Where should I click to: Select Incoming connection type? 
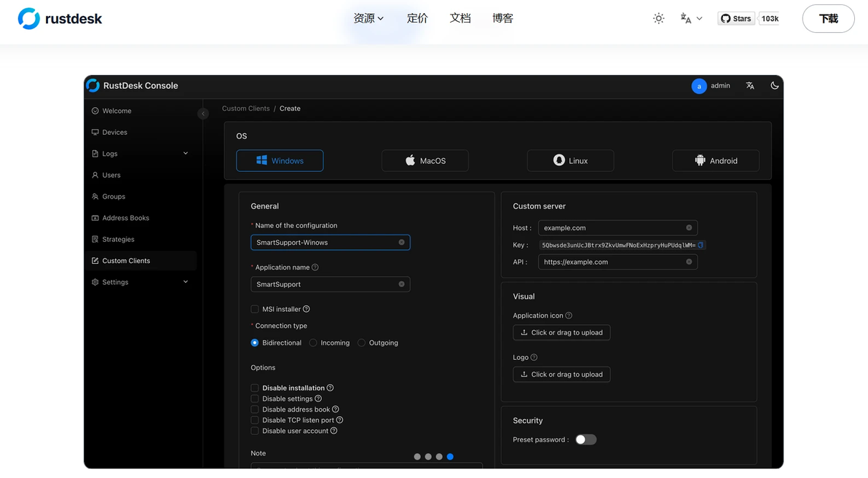[x=313, y=343]
